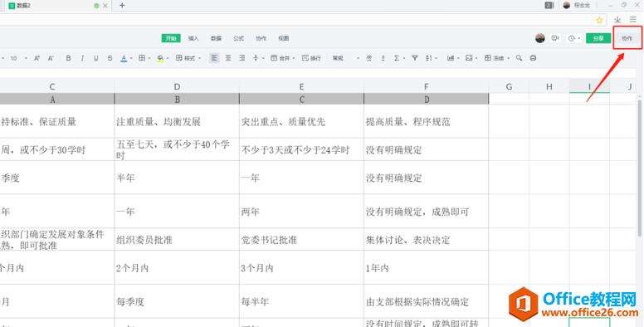Open the find magnifier tool

520,58
